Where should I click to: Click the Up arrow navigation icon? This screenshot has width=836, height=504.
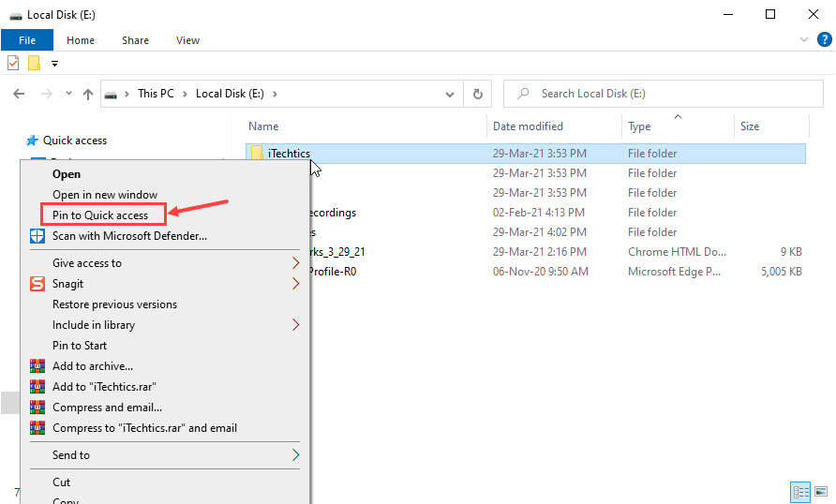point(88,94)
